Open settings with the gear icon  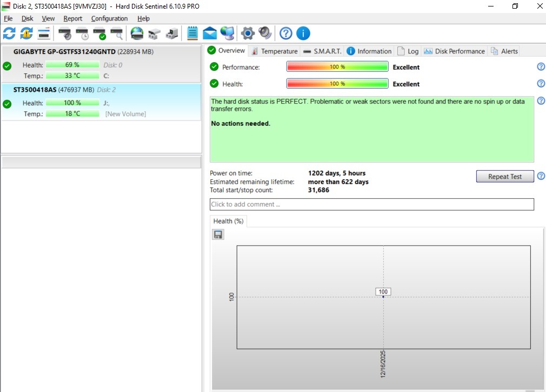click(x=248, y=33)
